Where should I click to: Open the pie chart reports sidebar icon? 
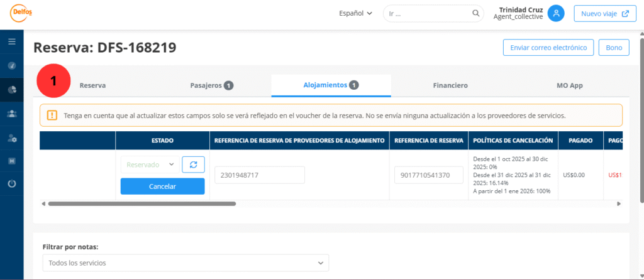pos(11,90)
